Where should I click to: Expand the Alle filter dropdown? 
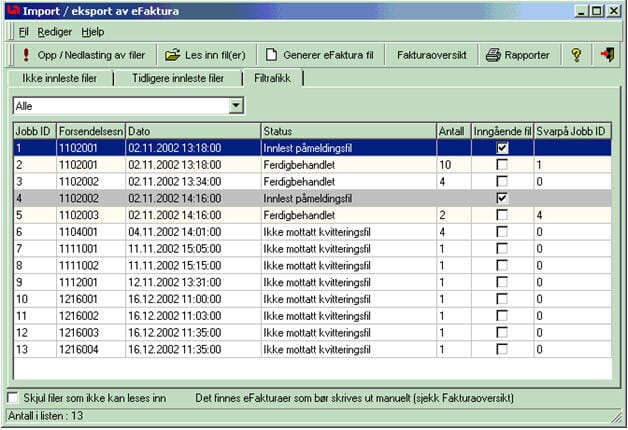point(236,105)
